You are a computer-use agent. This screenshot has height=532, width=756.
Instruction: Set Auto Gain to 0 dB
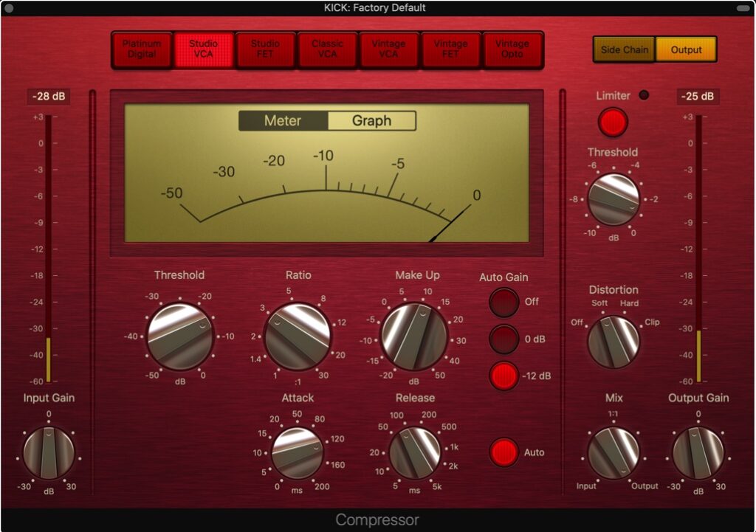pos(504,339)
